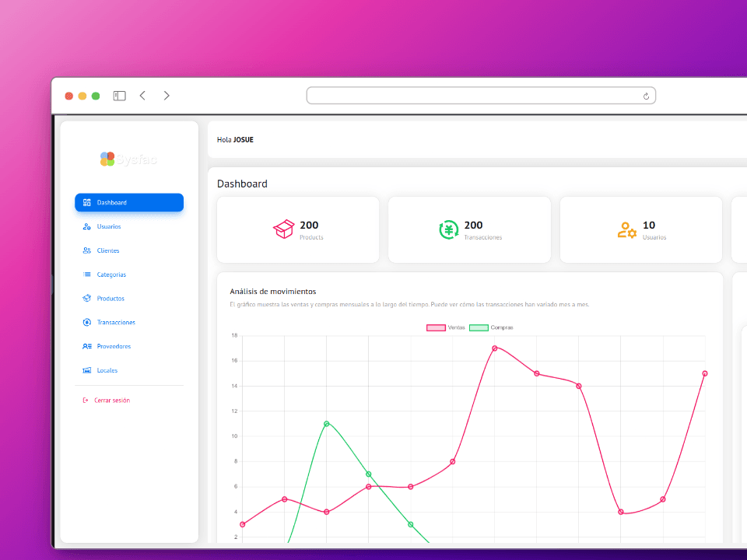Go forward with the browser forward arrow

[x=167, y=96]
